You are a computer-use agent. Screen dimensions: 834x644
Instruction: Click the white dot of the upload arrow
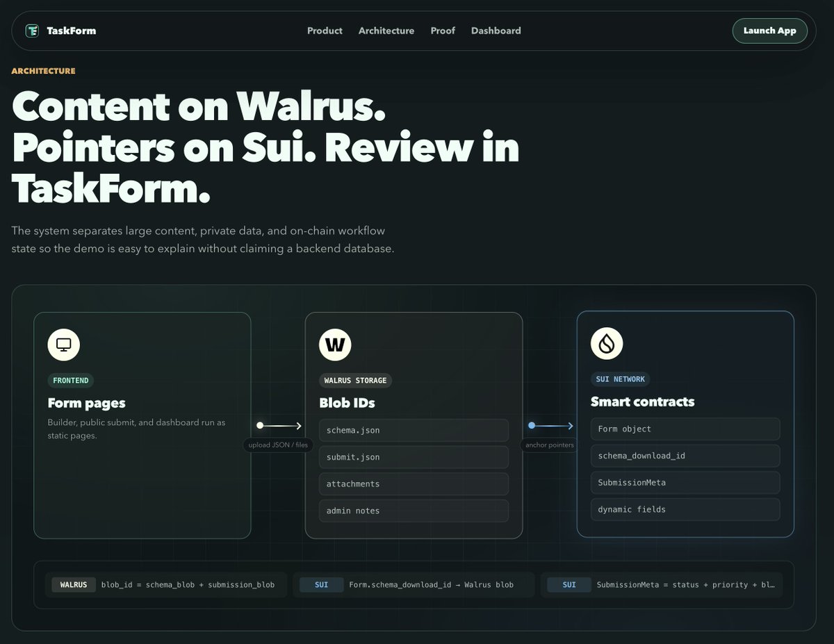tap(260, 425)
